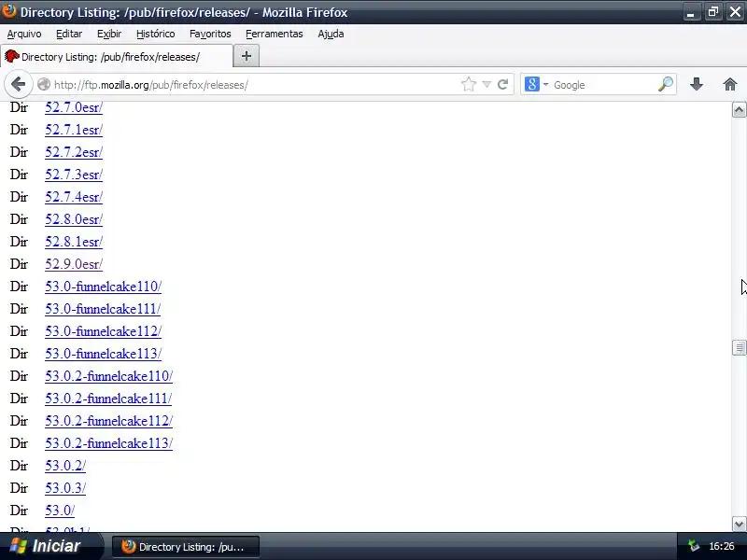The width and height of the screenshot is (747, 560).
Task: Open the Editar menu
Action: pyautogui.click(x=69, y=34)
